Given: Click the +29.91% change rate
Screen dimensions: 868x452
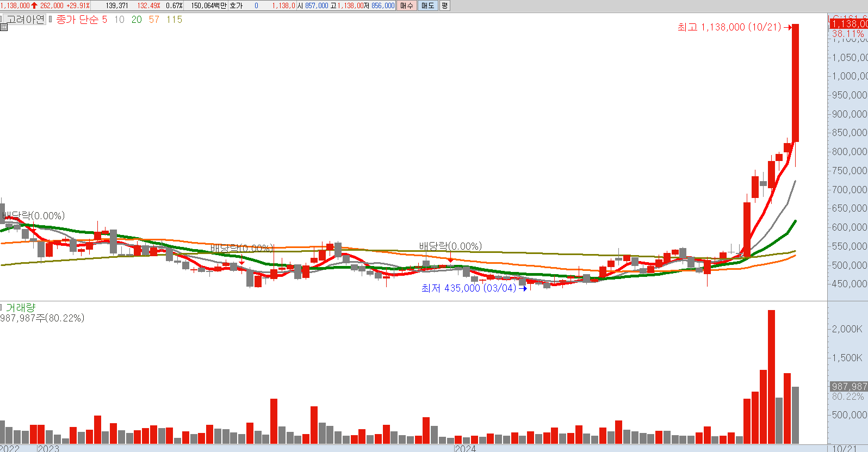Looking at the screenshot, I should pos(78,5).
